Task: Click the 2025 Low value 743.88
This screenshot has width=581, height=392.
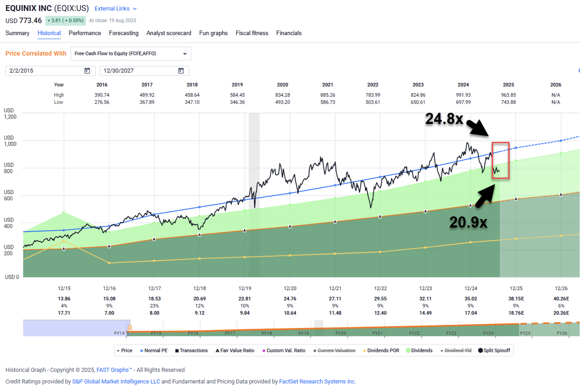Action: (508, 102)
